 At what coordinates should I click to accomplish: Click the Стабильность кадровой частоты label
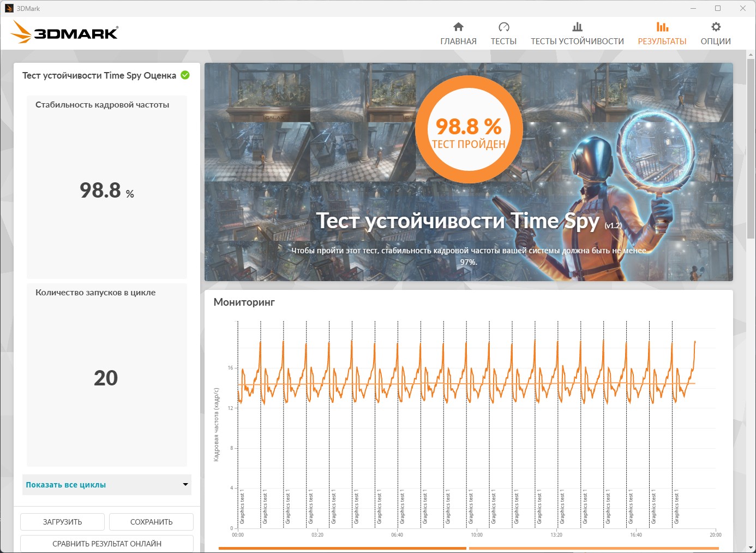pos(103,105)
